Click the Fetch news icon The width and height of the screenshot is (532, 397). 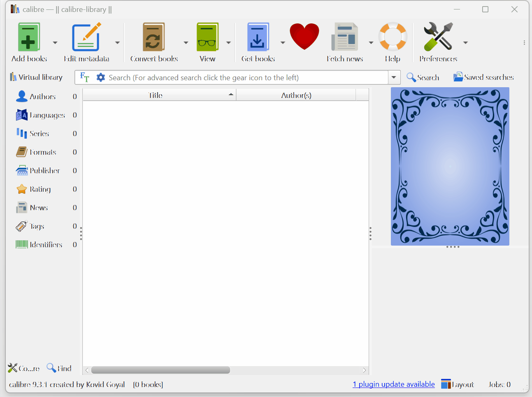click(x=345, y=37)
